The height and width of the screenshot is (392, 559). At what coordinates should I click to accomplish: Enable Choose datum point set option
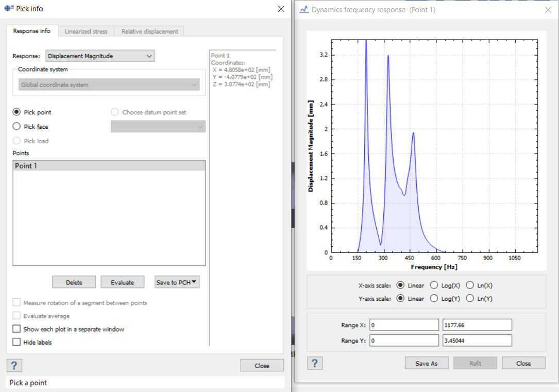(114, 112)
